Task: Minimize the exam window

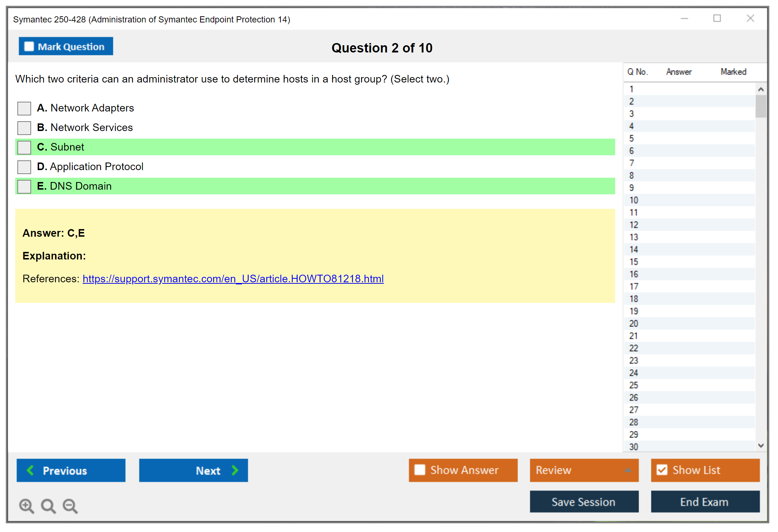Action: click(684, 18)
